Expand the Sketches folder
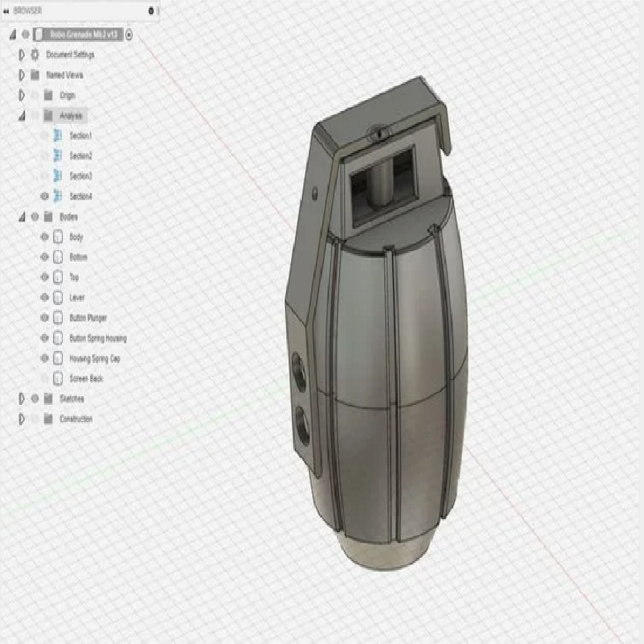The width and height of the screenshot is (644, 644). [x=22, y=398]
